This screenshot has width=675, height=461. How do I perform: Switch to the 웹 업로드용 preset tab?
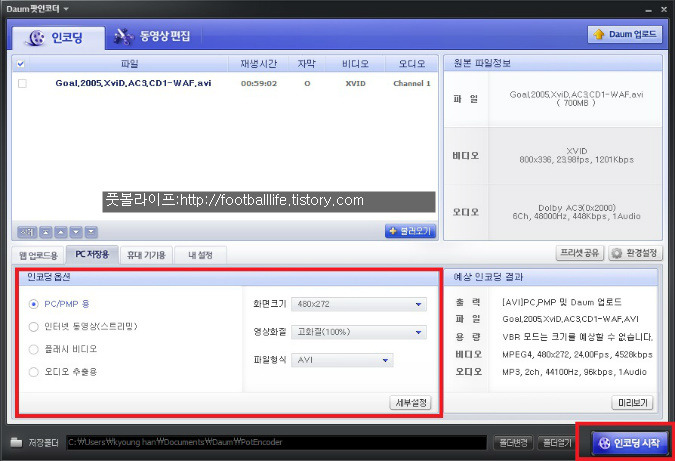[x=38, y=256]
